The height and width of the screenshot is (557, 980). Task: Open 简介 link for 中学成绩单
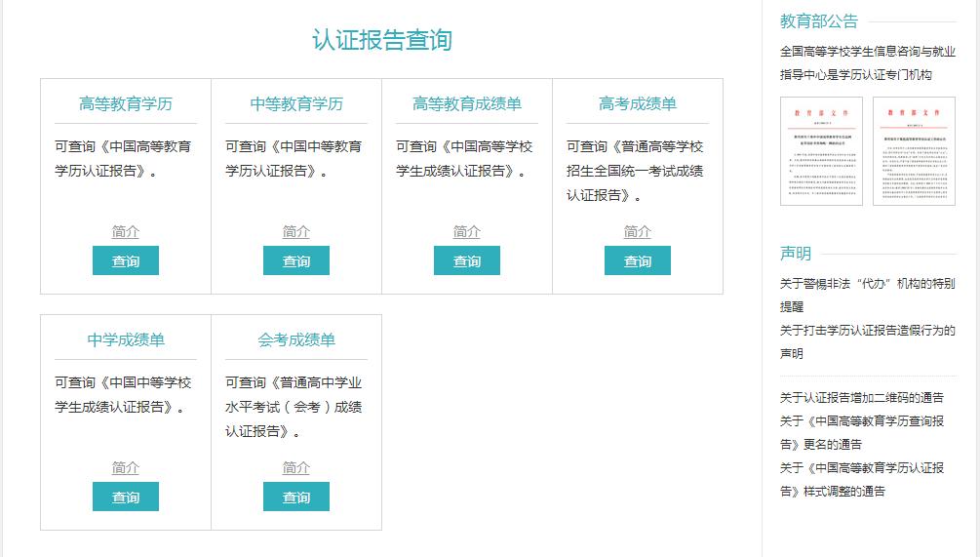coord(126,467)
